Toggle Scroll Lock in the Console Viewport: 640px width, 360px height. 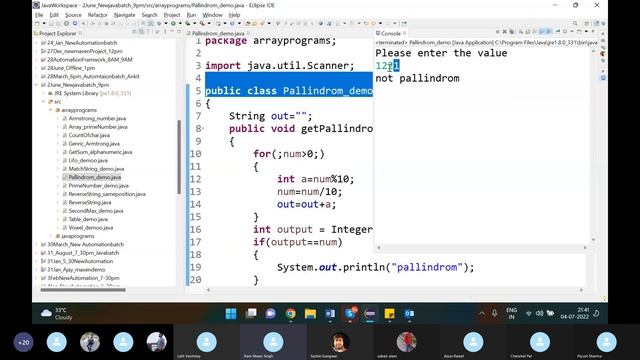click(x=527, y=31)
